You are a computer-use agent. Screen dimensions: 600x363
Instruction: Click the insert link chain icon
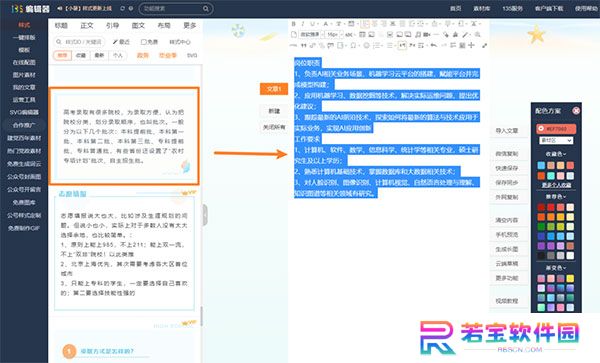pyautogui.click(x=312, y=46)
